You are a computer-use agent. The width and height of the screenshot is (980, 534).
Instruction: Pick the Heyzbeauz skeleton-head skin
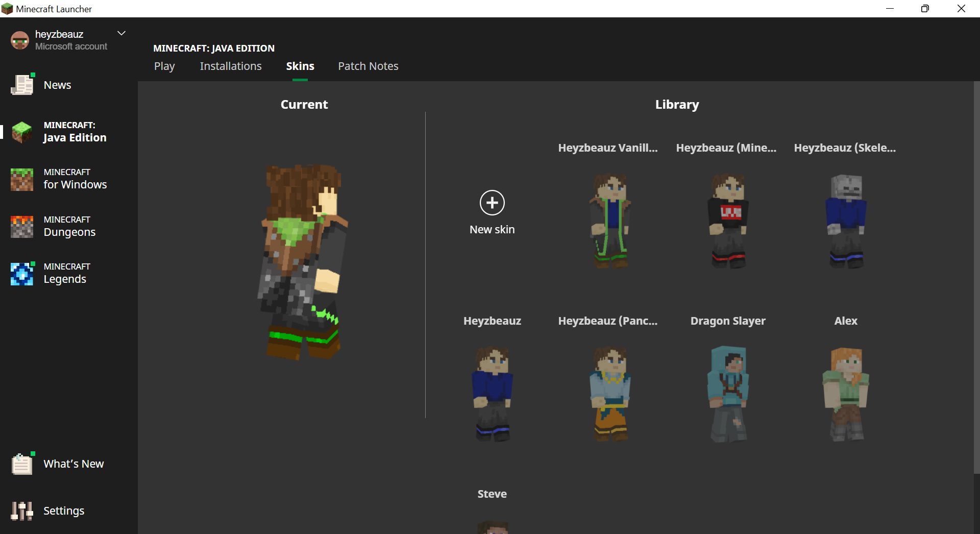pos(846,221)
